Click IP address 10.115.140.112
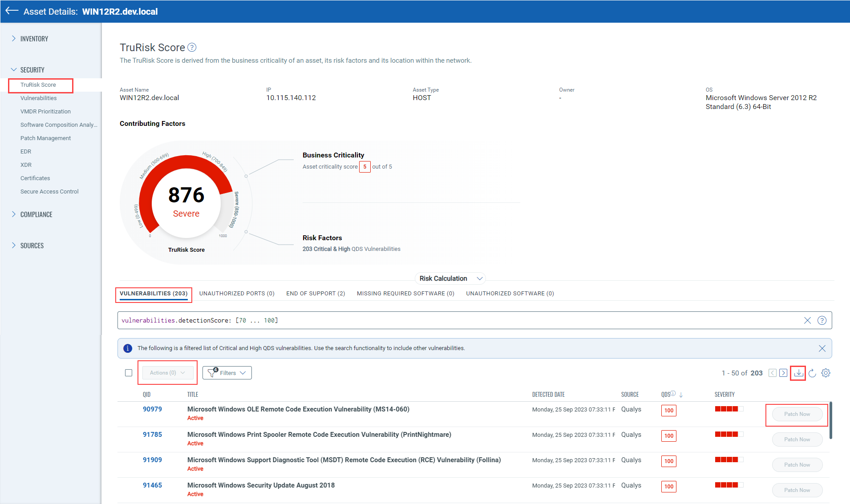The height and width of the screenshot is (504, 850). pyautogui.click(x=291, y=98)
